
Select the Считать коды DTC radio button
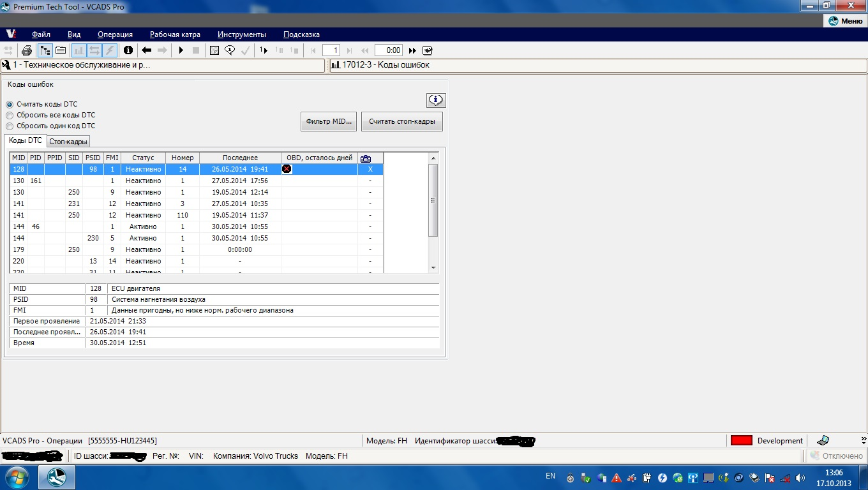pos(10,105)
